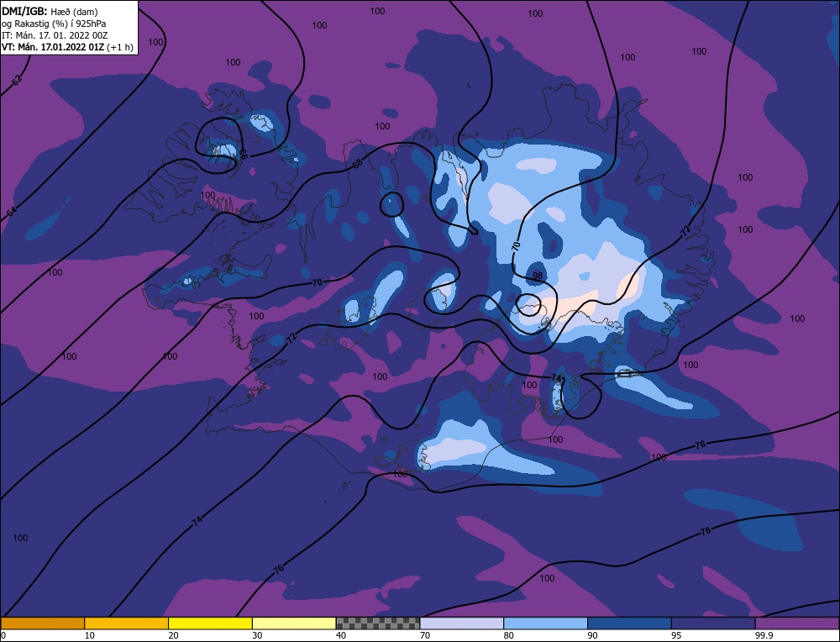Click the dark navy 95–99.9 legend swatch
840x642 pixels.
click(713, 624)
